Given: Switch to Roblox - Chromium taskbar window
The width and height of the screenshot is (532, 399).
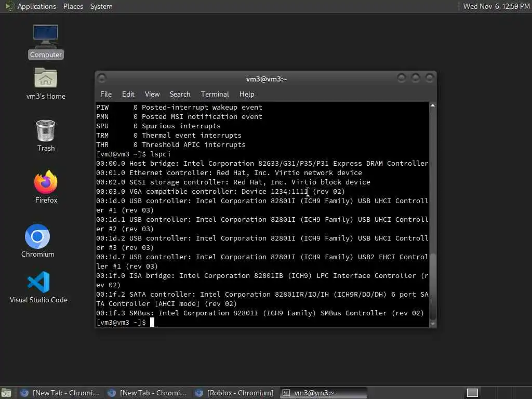Looking at the screenshot, I should (234, 393).
